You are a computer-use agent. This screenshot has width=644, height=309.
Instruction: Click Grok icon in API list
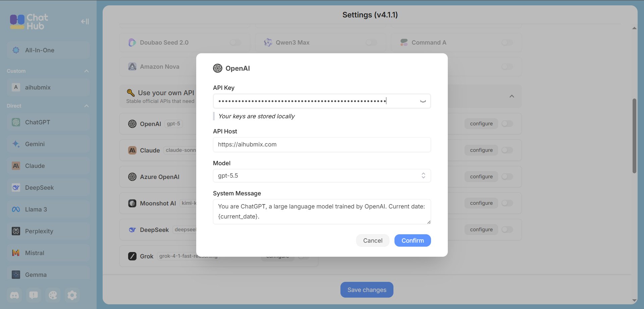point(132,256)
